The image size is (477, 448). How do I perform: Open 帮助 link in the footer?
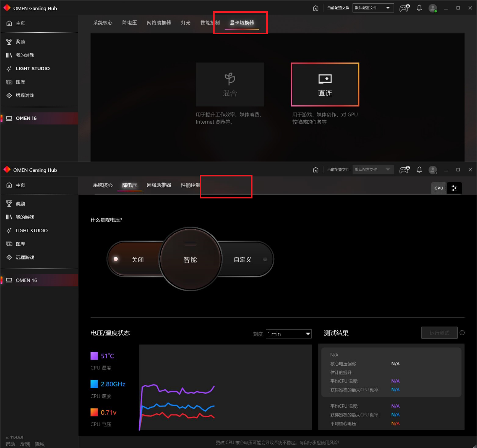coord(11,444)
